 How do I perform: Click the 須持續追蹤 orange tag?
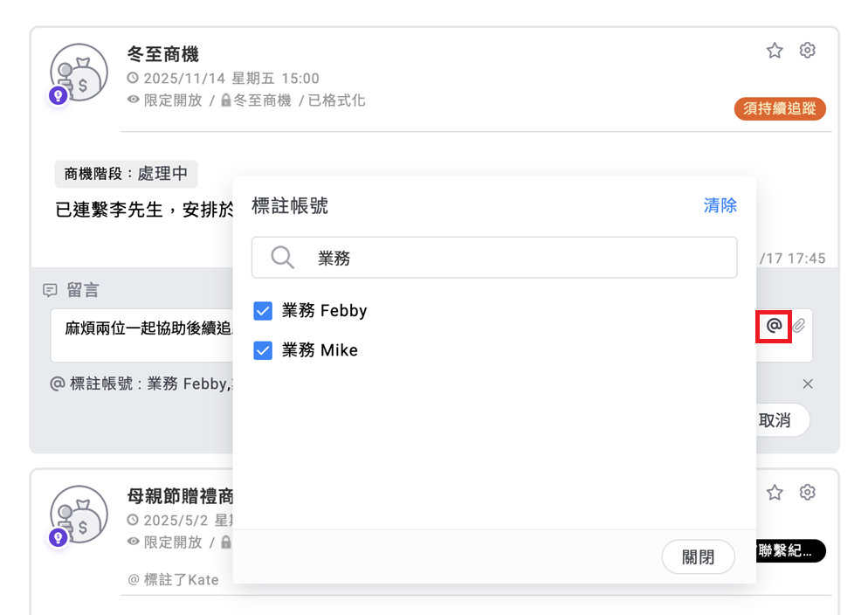(780, 109)
